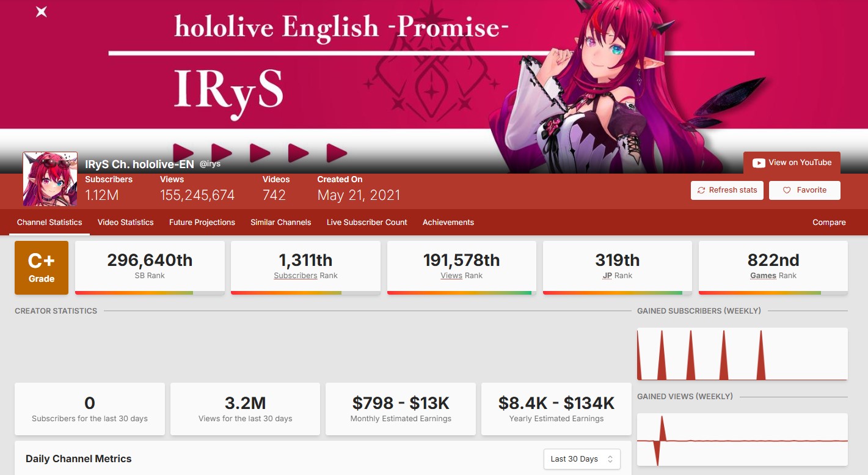Image resolution: width=868 pixels, height=475 pixels.
Task: Click the heart icon on the Favorite button
Action: (787, 190)
